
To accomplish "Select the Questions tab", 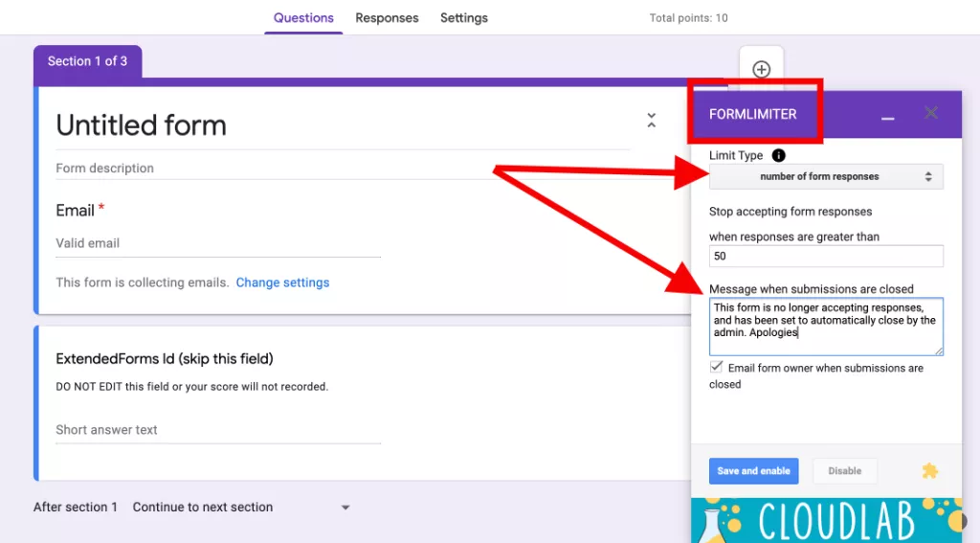I will (303, 18).
